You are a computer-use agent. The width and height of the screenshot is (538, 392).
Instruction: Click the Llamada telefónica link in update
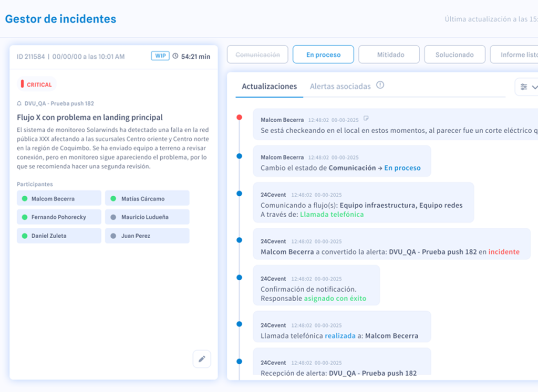click(x=332, y=214)
